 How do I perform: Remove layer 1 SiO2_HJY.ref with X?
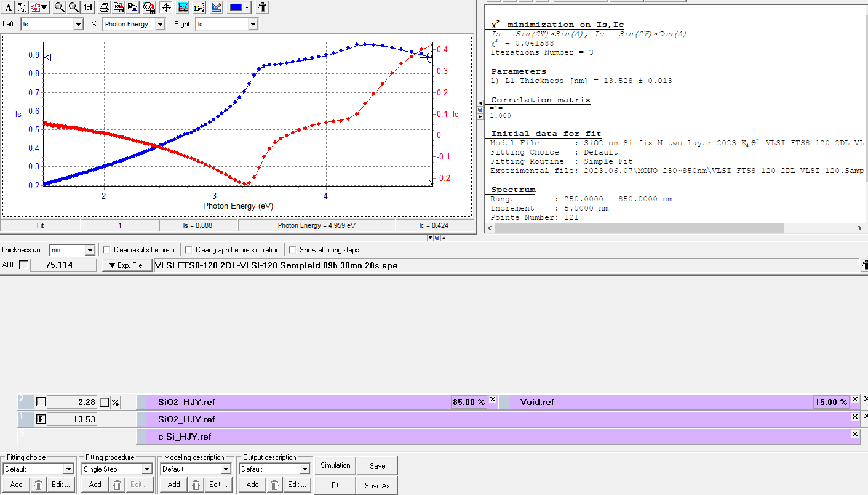(855, 417)
